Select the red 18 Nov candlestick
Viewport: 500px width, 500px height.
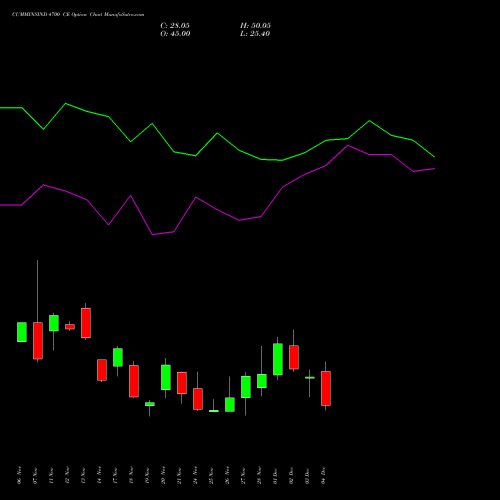[x=134, y=381]
